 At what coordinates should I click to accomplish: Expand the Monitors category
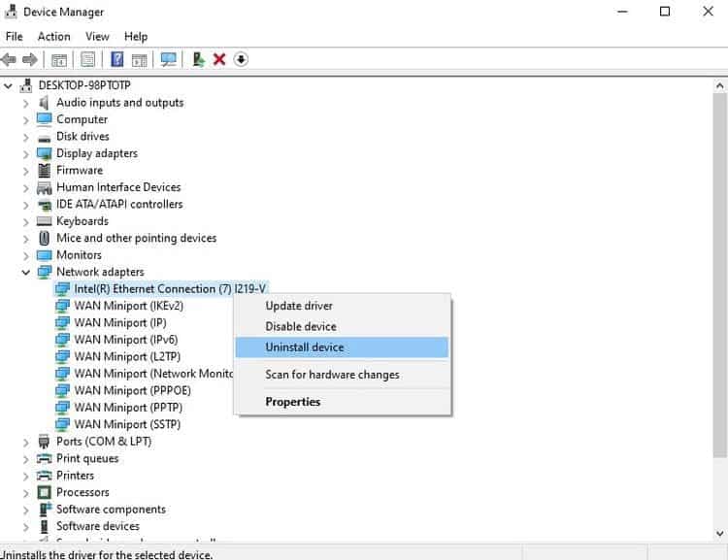[x=25, y=256]
